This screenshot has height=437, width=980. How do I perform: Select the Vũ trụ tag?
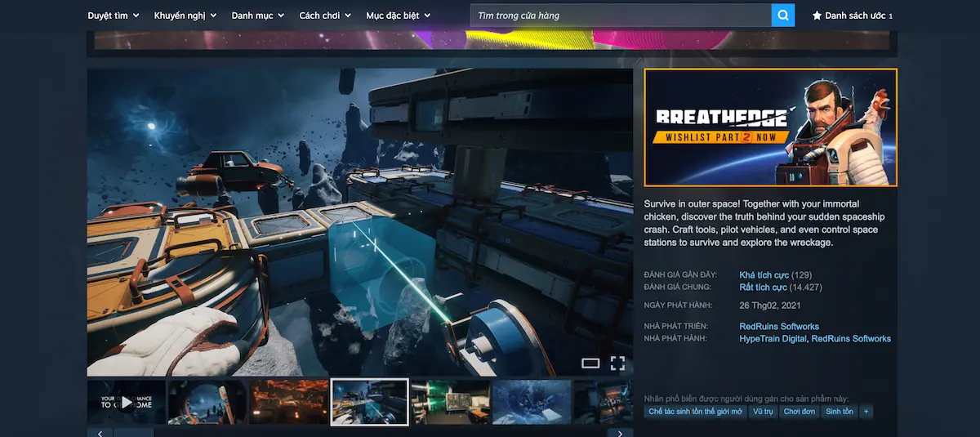pos(763,412)
